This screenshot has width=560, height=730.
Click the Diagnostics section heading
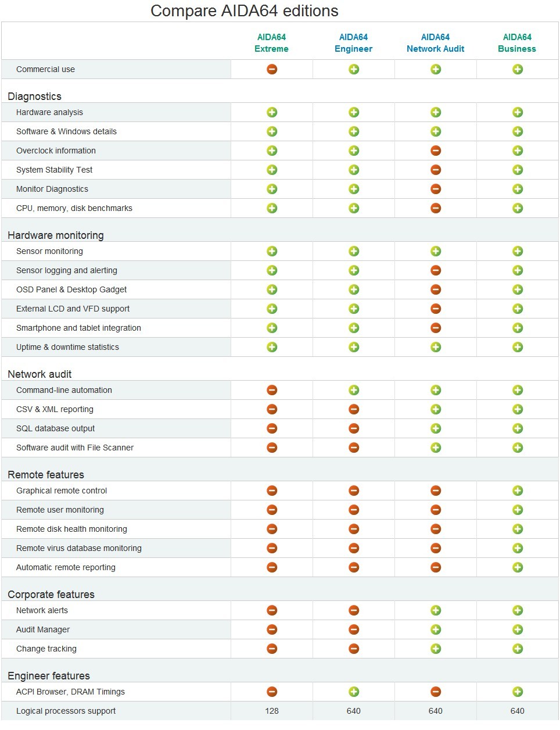[34, 96]
